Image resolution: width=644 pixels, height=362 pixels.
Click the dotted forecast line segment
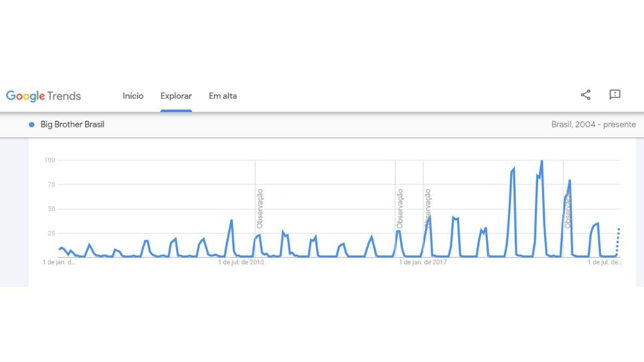(618, 241)
